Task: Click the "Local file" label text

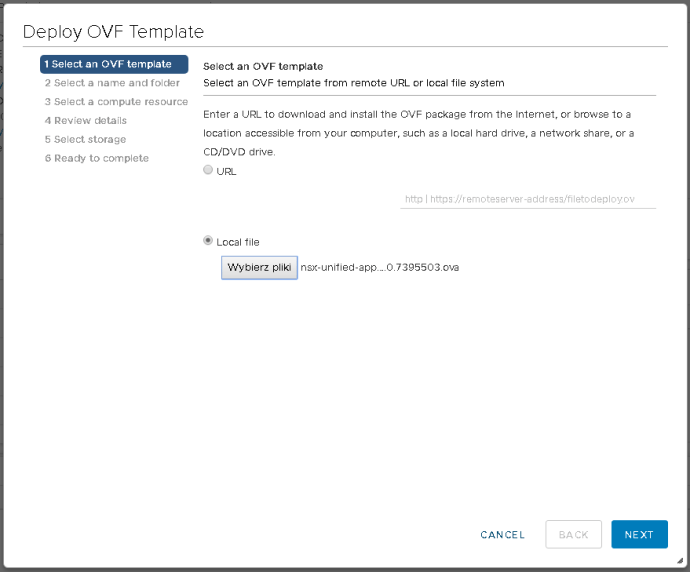Action: click(x=238, y=242)
